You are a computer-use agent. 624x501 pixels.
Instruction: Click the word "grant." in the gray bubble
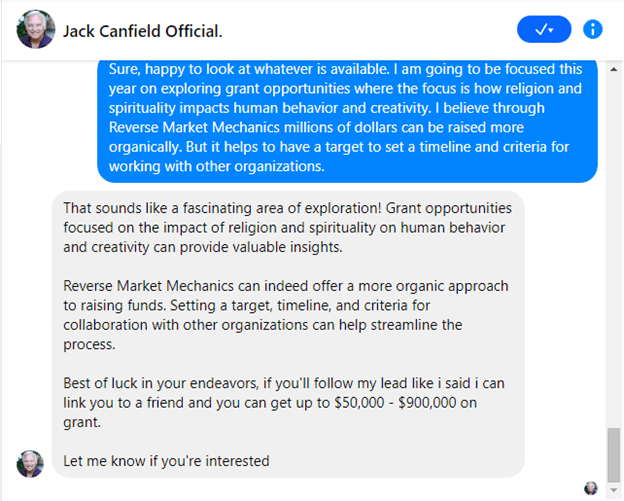coord(82,420)
